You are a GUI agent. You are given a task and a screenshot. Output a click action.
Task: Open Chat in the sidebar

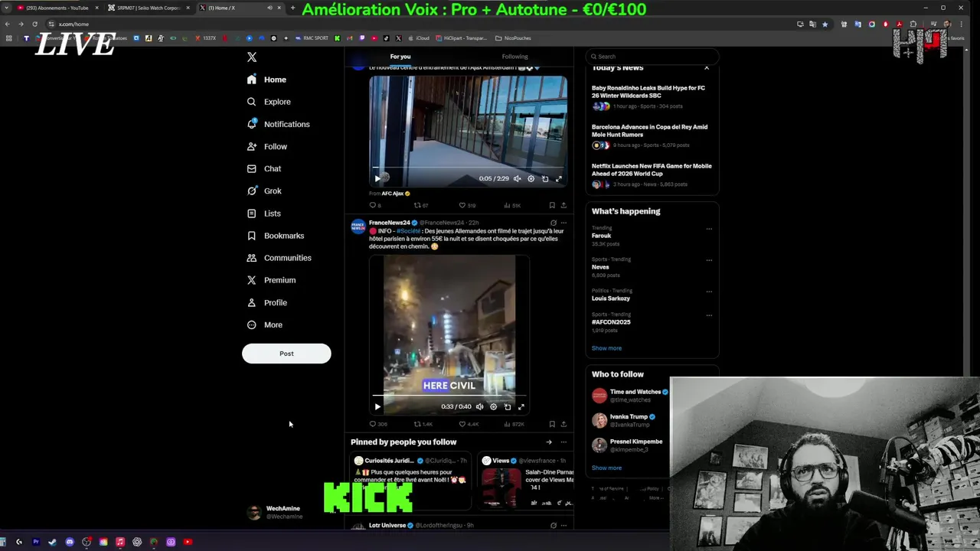(x=264, y=168)
